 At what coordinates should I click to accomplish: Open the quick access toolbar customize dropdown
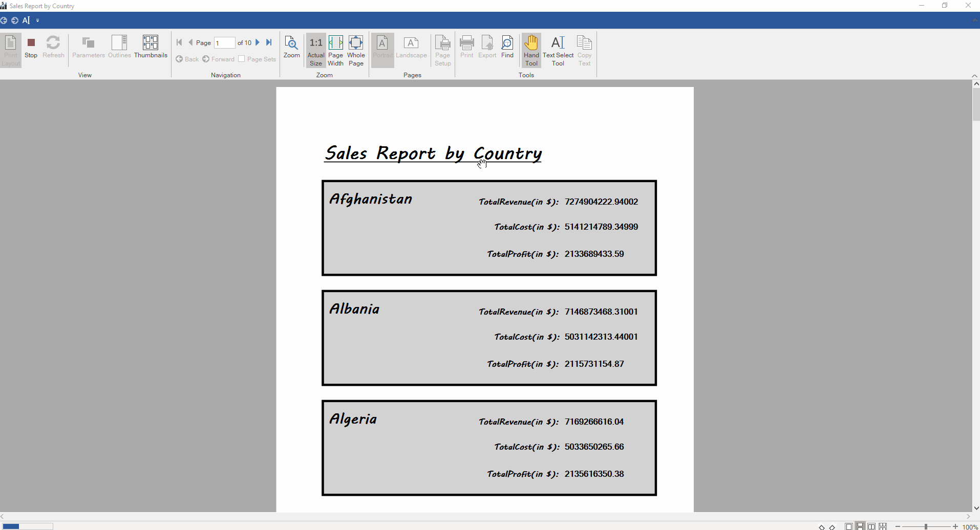[37, 20]
